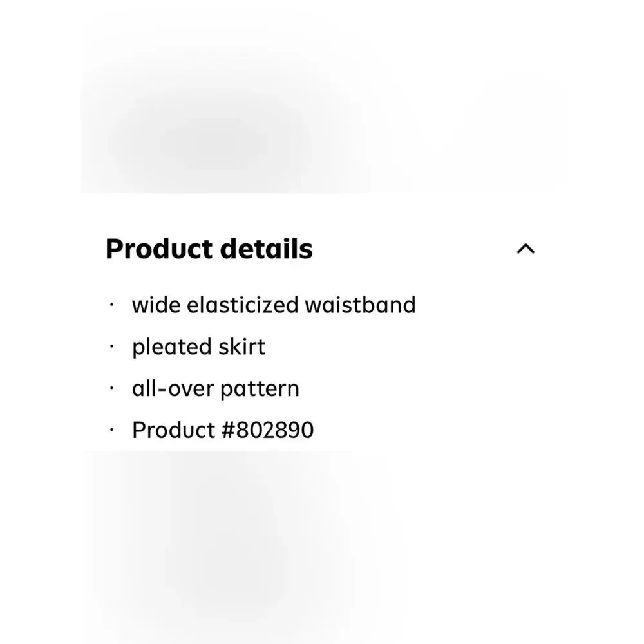Click the number 802890
The image size is (644, 644).
[x=275, y=430]
